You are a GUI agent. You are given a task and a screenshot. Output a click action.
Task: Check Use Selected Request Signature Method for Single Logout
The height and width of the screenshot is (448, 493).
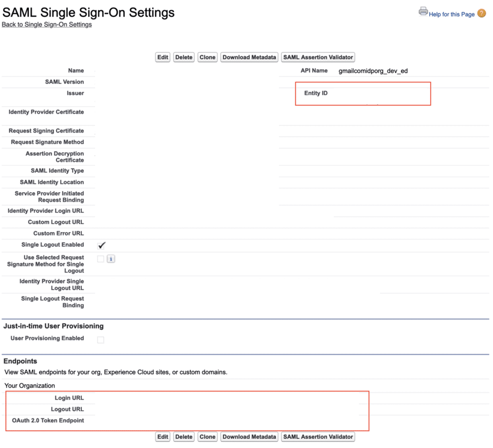click(100, 258)
